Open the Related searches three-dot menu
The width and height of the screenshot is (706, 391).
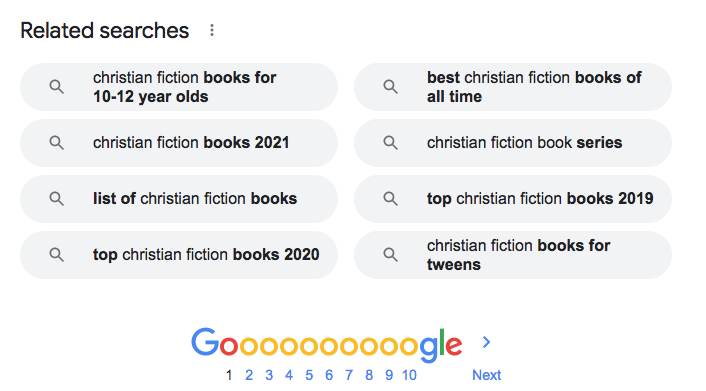point(212,31)
